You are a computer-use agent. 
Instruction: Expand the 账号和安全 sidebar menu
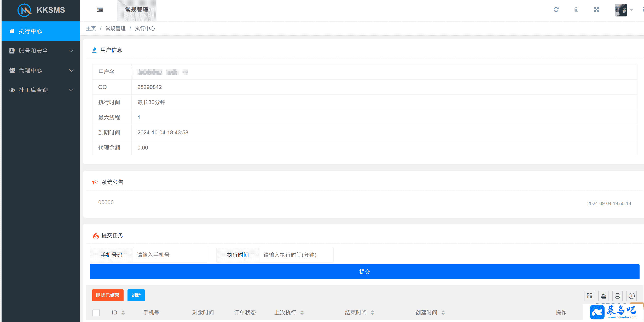click(x=41, y=51)
